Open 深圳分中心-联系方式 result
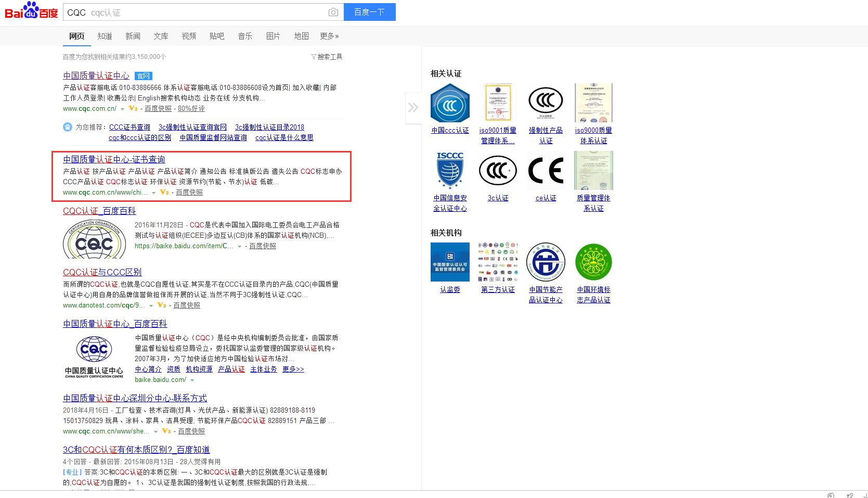The width and height of the screenshot is (868, 498). click(x=135, y=398)
